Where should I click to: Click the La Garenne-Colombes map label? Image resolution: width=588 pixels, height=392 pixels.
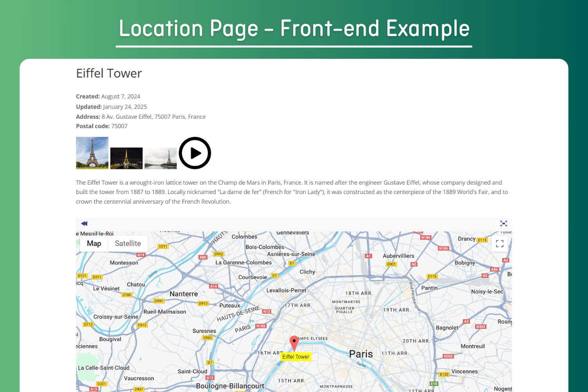[243, 263]
